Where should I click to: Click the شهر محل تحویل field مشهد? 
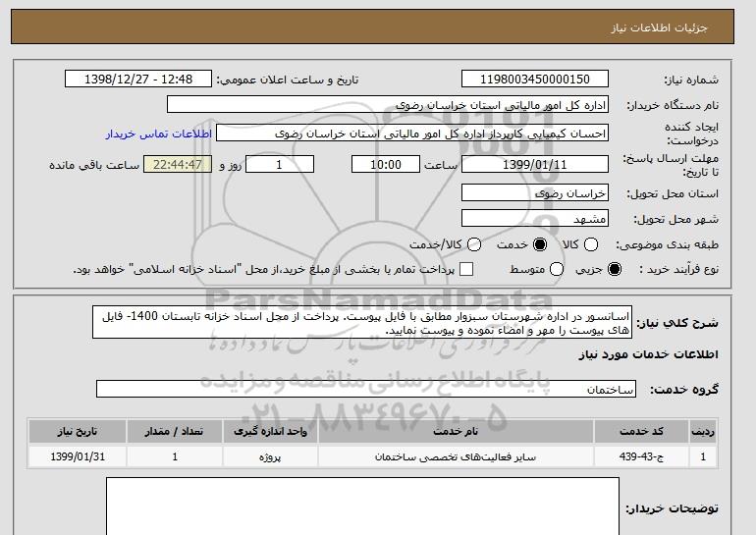click(535, 218)
